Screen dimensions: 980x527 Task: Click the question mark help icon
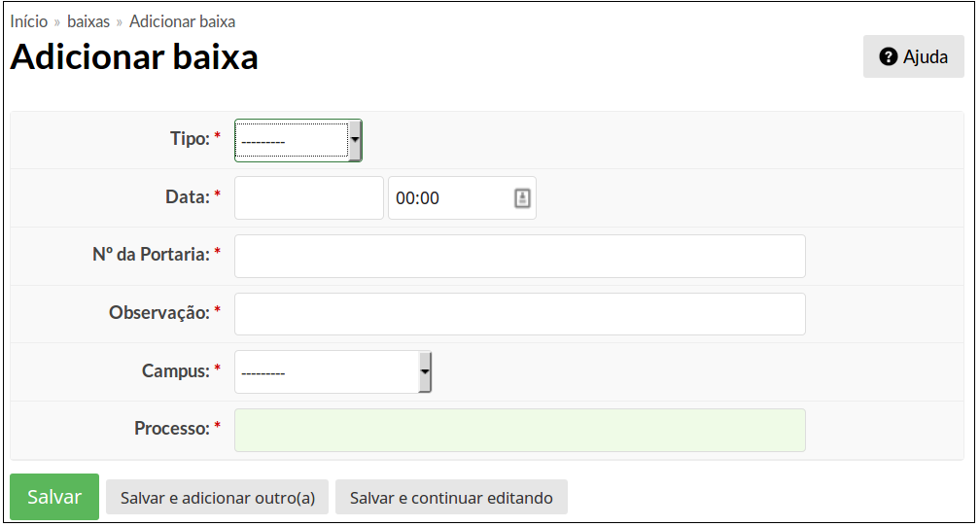(x=889, y=57)
